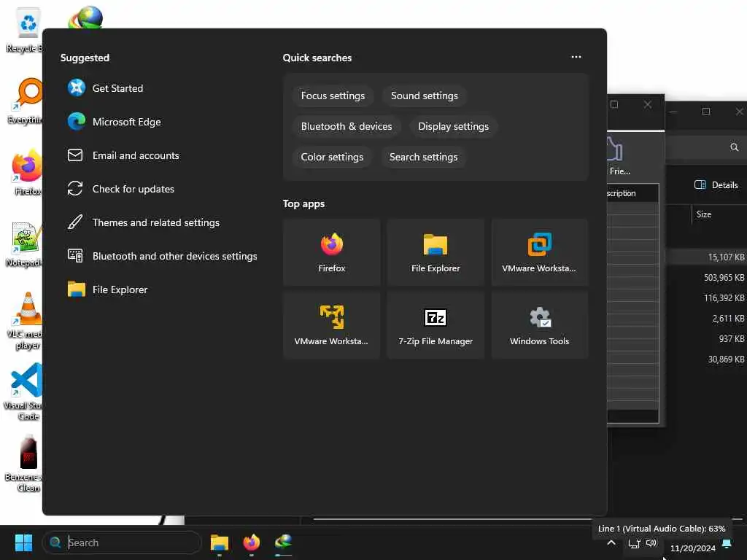Launch VMware Workstation blue-orange tile
The width and height of the screenshot is (747, 560).
click(539, 252)
